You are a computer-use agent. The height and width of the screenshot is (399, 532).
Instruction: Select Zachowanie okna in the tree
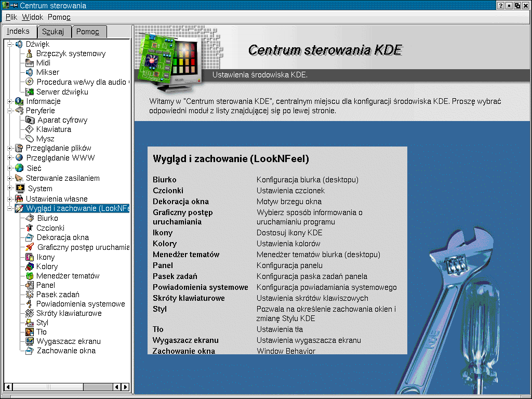(x=66, y=351)
